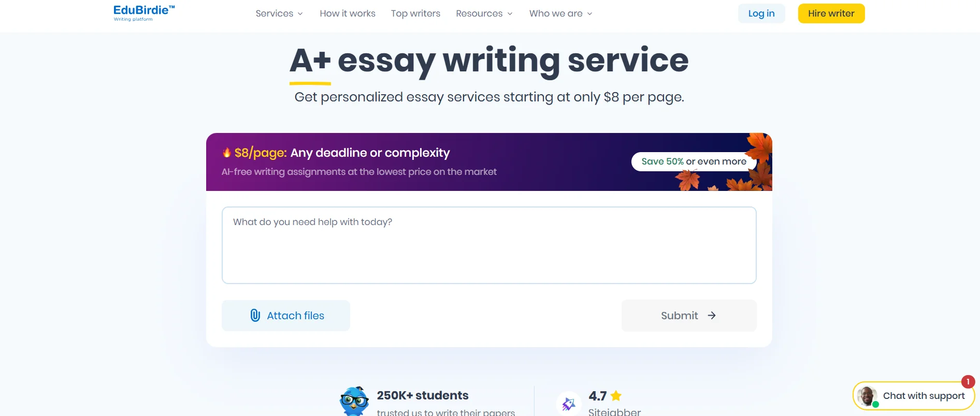Click the Log in button
The image size is (980, 416).
(761, 13)
